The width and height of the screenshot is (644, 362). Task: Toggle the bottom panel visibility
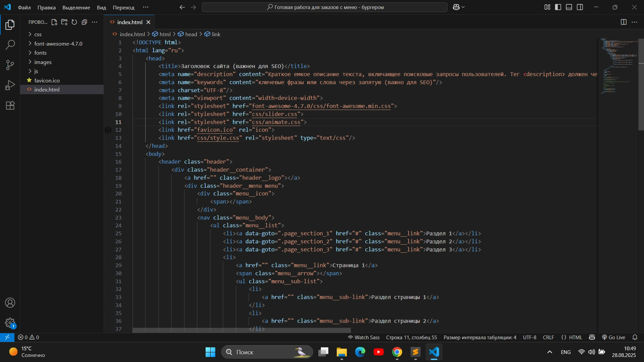(x=569, y=7)
